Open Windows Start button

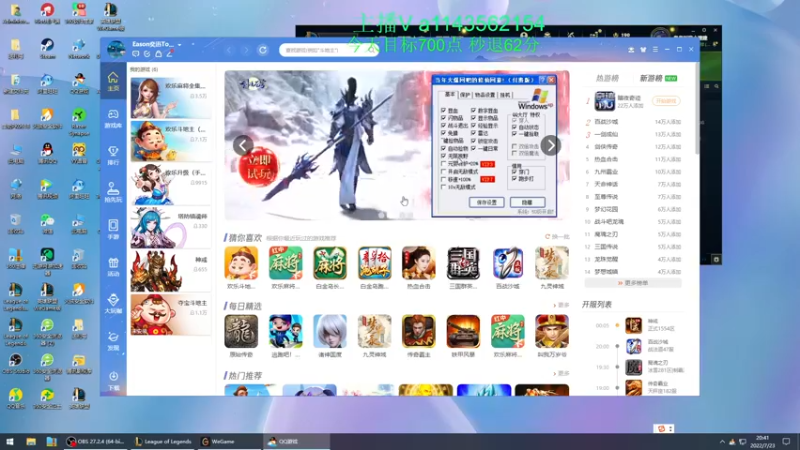(10, 441)
